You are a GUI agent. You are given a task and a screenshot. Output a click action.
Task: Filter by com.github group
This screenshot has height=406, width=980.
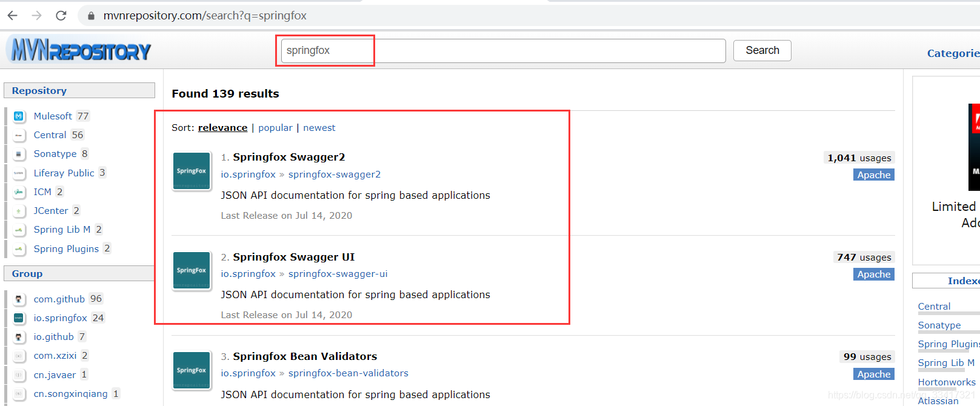[59, 299]
